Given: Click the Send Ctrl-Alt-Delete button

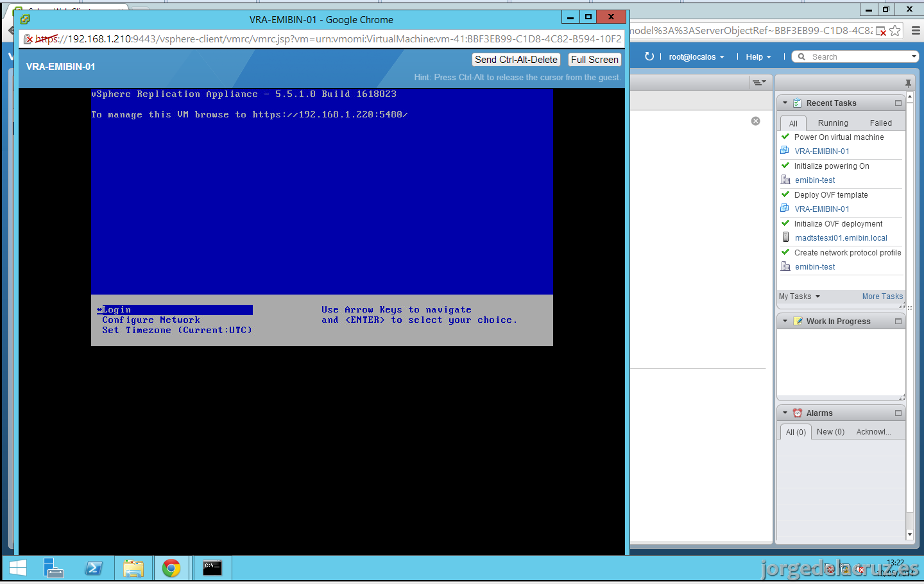Looking at the screenshot, I should pos(516,60).
